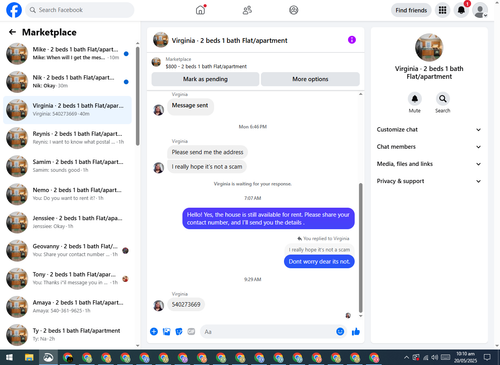
Task: Expand Media, files and links section
Action: click(x=429, y=164)
